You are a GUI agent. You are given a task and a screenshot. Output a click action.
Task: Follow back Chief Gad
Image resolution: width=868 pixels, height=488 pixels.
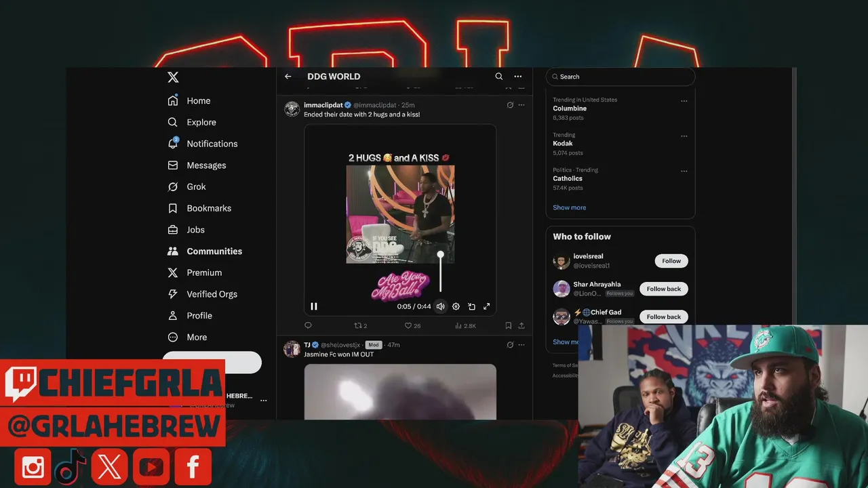pyautogui.click(x=664, y=317)
